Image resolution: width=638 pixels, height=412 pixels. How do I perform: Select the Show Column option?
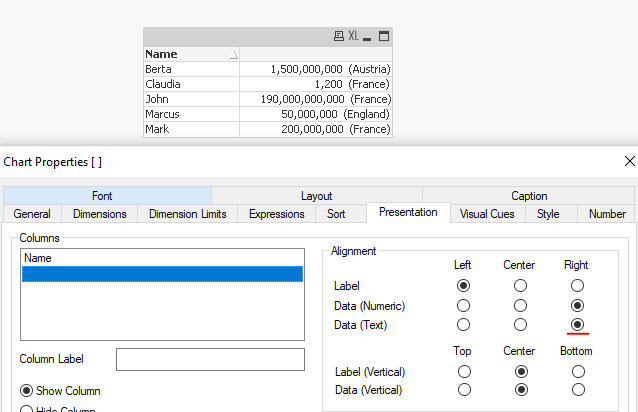[27, 391]
